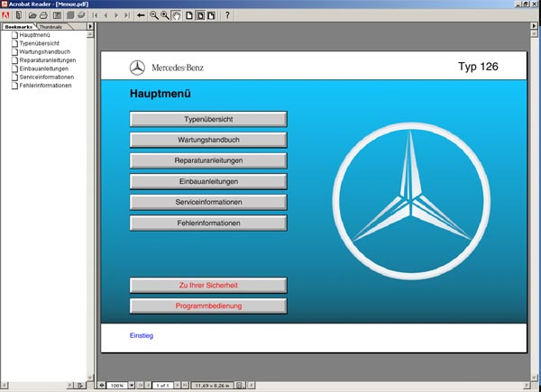The width and height of the screenshot is (541, 392).
Task: Go to next page toolbar arrow
Action: pos(116,15)
